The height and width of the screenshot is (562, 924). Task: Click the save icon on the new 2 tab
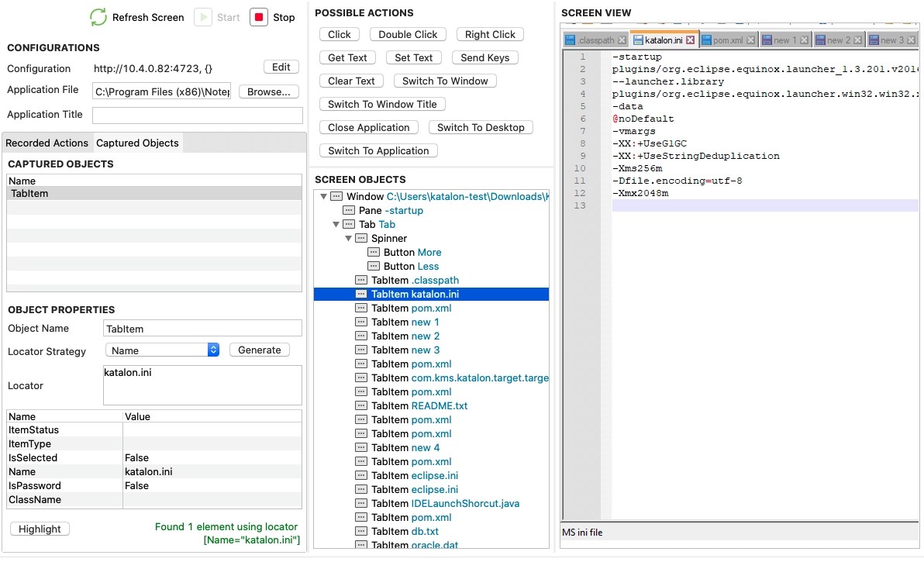[x=821, y=38]
